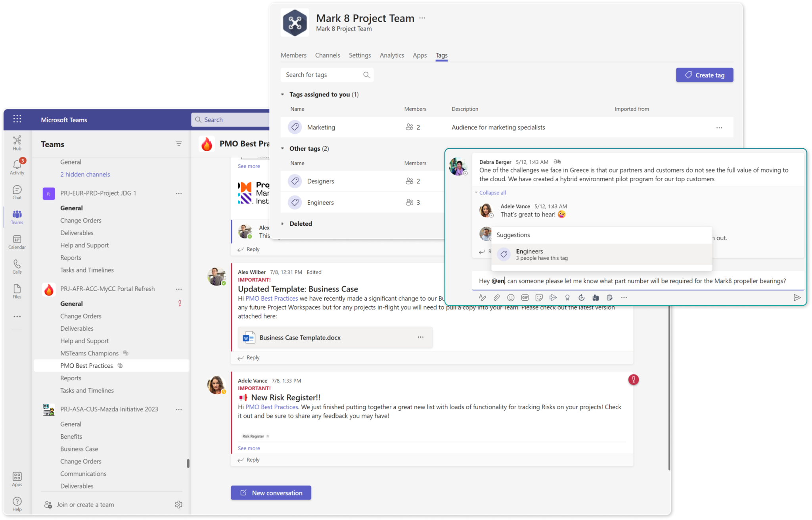The width and height of the screenshot is (812, 520).
Task: Click the Activity icon in sidebar
Action: point(16,166)
